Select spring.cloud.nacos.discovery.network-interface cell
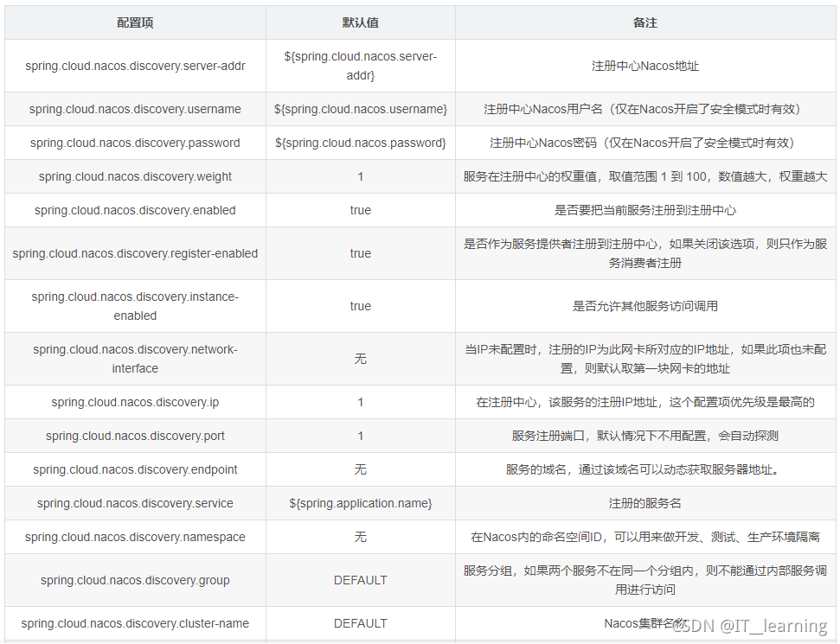This screenshot has height=644, width=840. coord(135,359)
